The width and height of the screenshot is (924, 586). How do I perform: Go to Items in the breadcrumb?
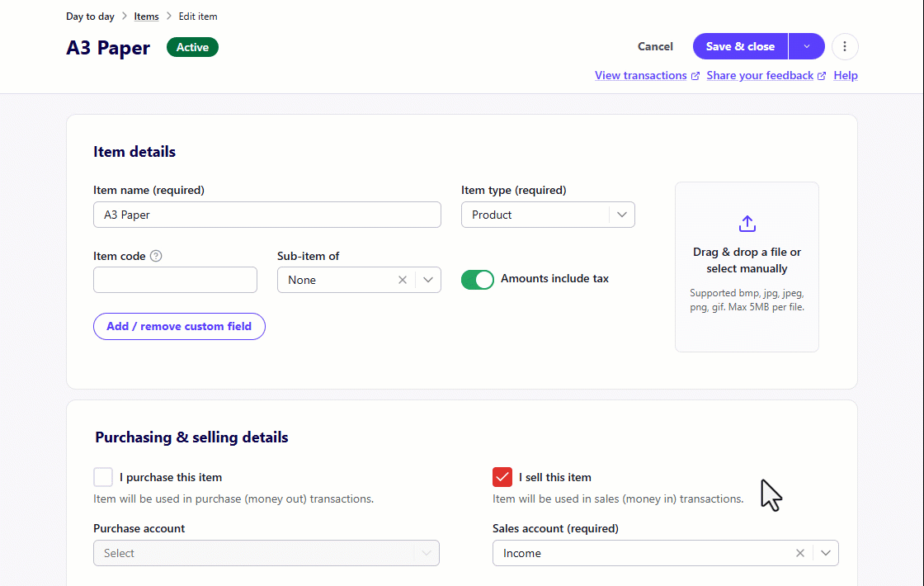tap(146, 17)
